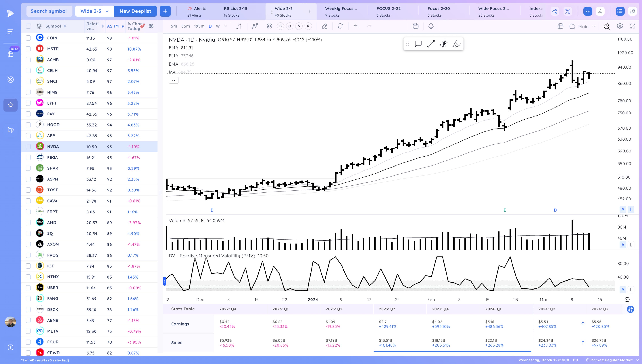This screenshot has width=642, height=364.
Task: Expand the Market: Regular Market selector
Action: point(612,360)
